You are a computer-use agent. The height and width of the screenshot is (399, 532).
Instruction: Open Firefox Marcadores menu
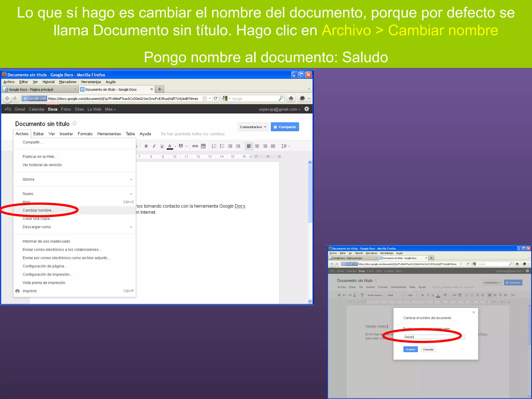(68, 82)
